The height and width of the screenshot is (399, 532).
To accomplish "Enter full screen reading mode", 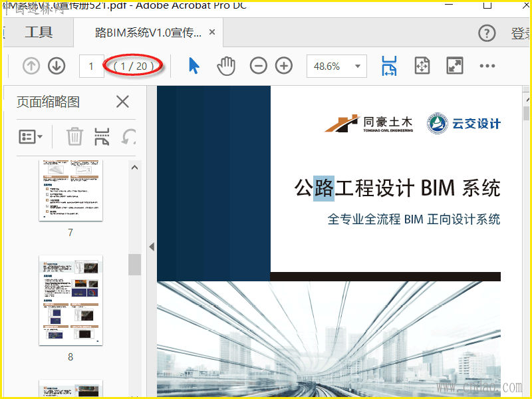I will 455,66.
